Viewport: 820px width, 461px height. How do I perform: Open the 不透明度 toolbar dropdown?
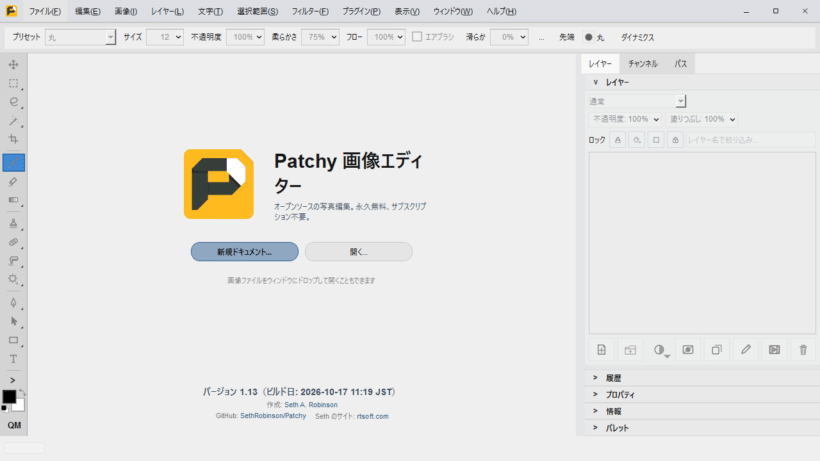(245, 37)
